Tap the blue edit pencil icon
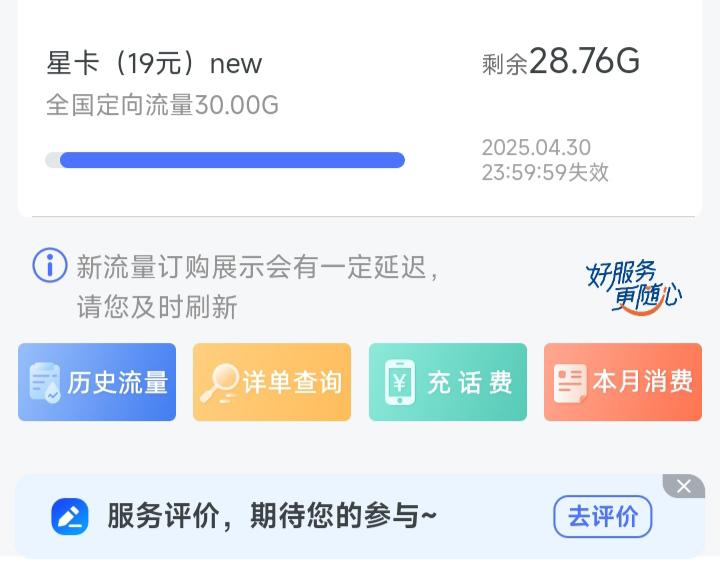This screenshot has width=720, height=571. (x=70, y=516)
